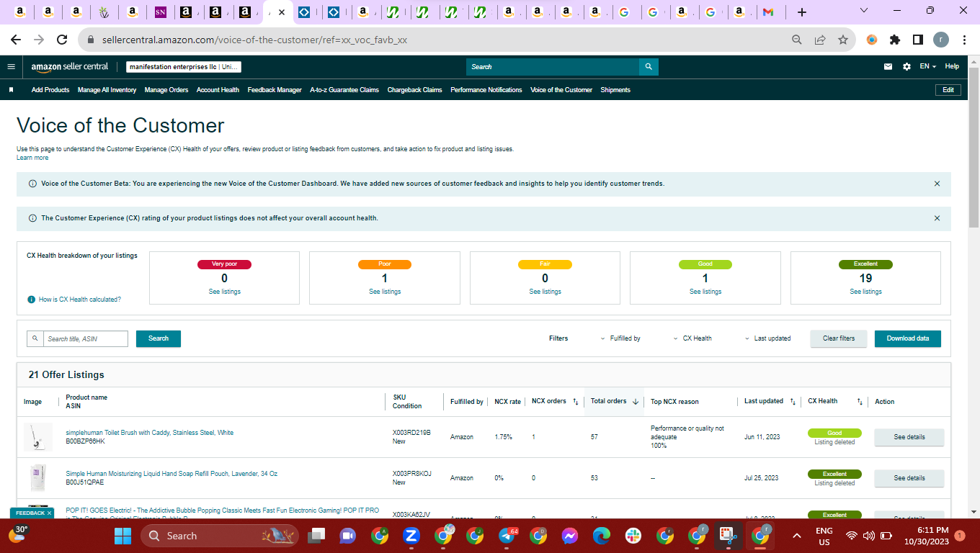Open the Chrome extensions puzzle icon
Image resolution: width=980 pixels, height=553 pixels.
coord(895,40)
